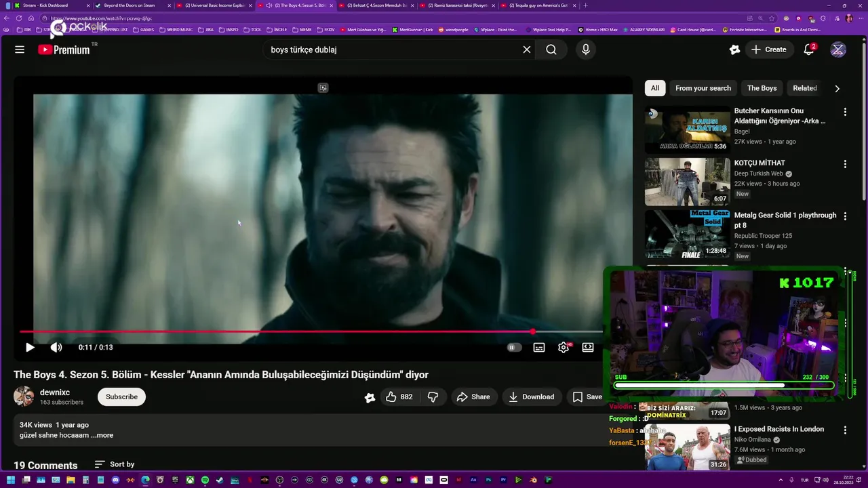Screen dimensions: 868x488
Task: Open Discord from the taskbar
Action: [x=115, y=480]
